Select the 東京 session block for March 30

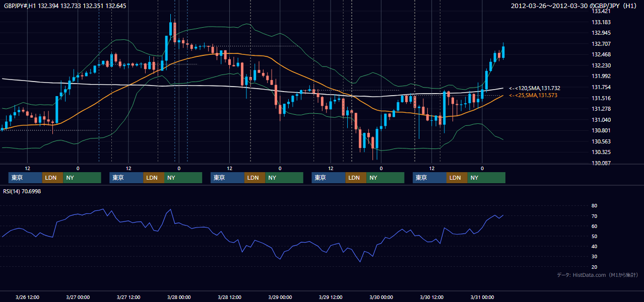tap(429, 178)
